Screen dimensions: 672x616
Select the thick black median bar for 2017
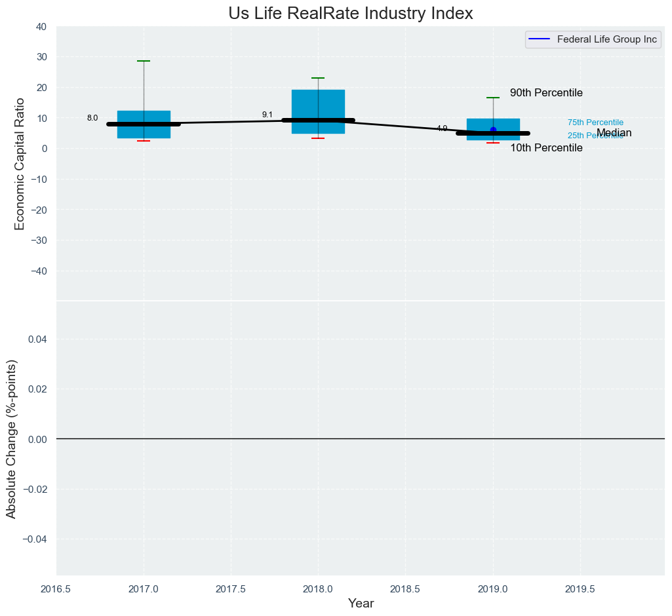coord(144,124)
